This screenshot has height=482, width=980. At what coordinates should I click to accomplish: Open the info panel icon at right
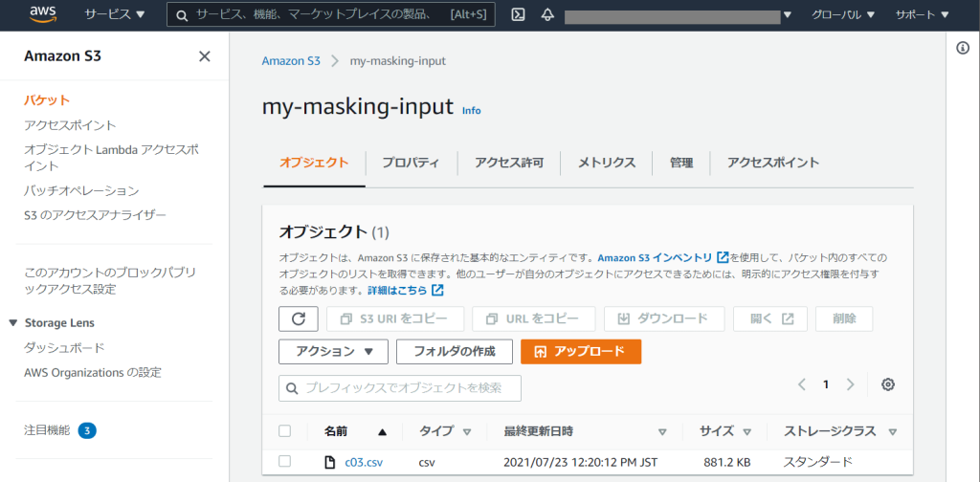pos(963,49)
